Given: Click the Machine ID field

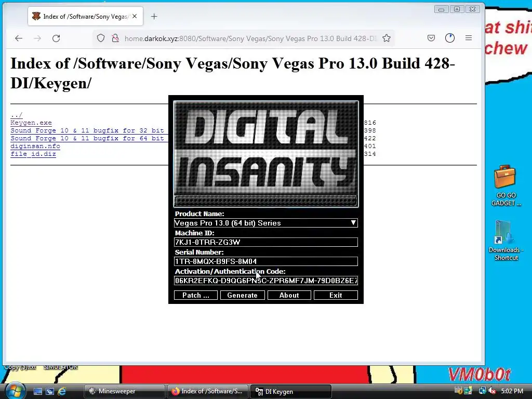Looking at the screenshot, I should [265, 242].
